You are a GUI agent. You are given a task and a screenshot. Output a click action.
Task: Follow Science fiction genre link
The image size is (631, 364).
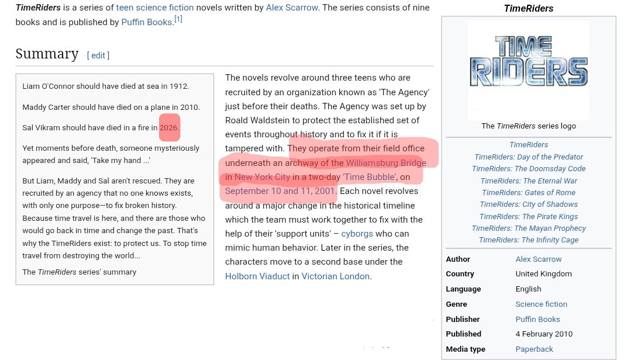click(542, 304)
